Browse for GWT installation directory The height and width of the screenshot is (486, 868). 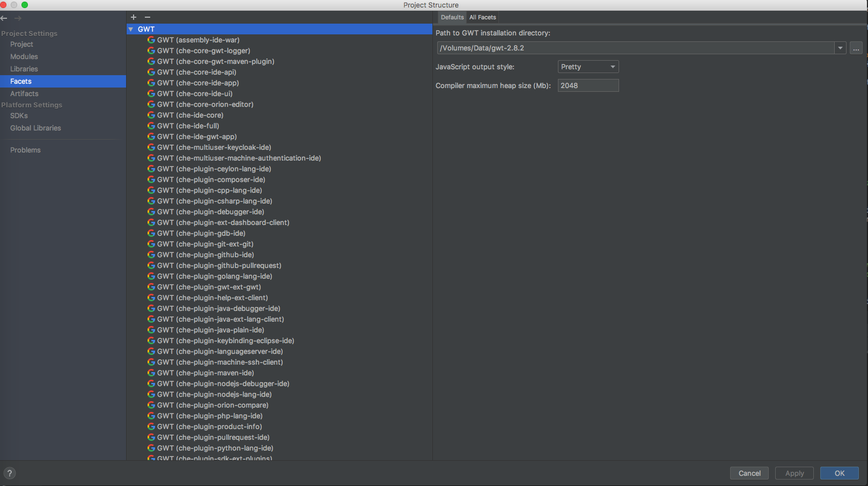pos(856,48)
